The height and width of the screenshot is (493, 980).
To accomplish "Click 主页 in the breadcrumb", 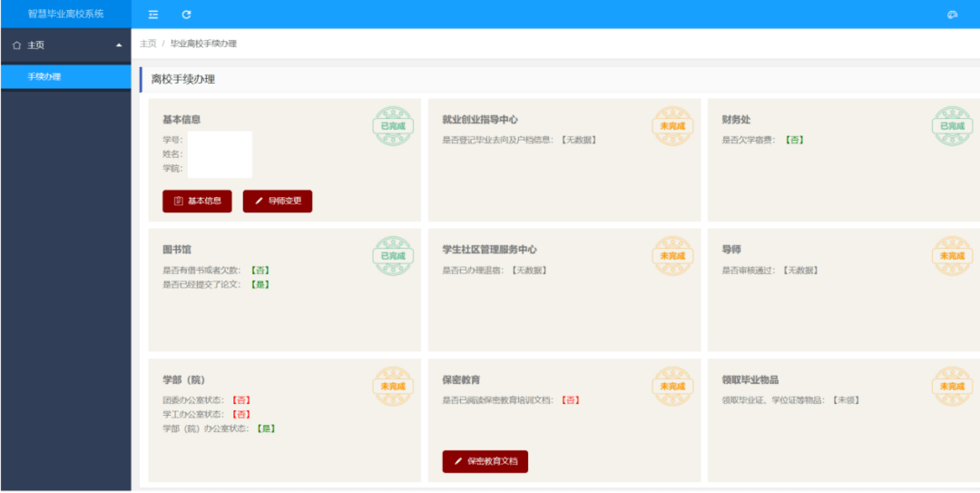I will pos(148,44).
